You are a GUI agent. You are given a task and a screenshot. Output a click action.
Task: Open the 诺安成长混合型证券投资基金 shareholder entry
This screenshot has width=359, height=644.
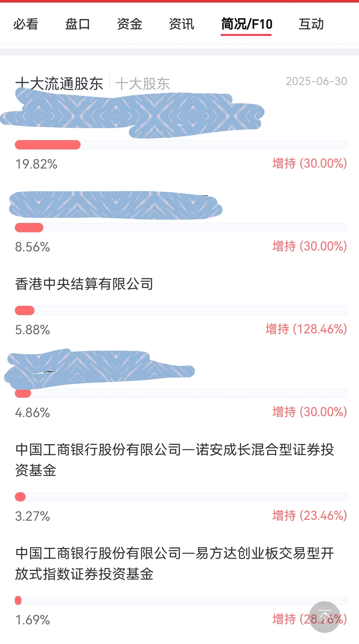pos(174,460)
